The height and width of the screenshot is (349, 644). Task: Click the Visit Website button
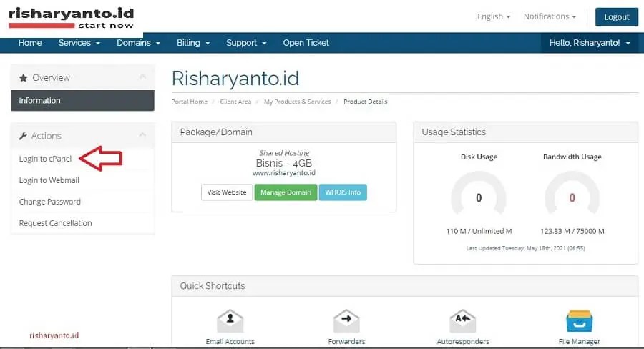tap(227, 192)
